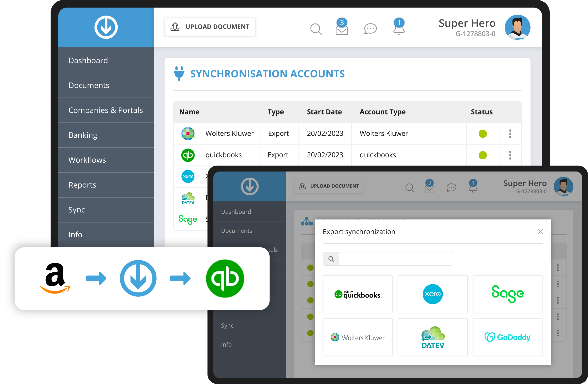588x384 pixels.
Task: Click the Upload Document button in back window
Action: [210, 27]
